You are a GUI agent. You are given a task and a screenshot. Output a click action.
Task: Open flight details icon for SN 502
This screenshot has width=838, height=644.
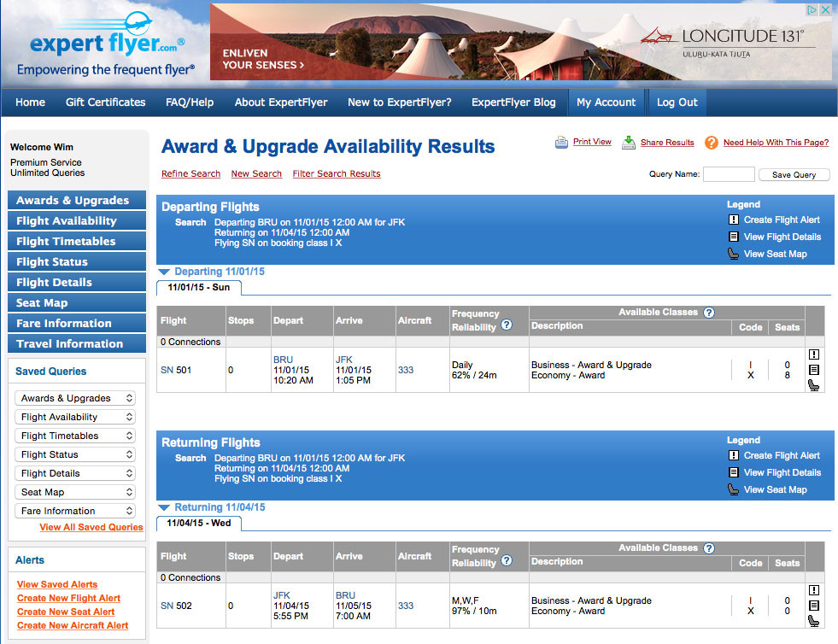814,606
